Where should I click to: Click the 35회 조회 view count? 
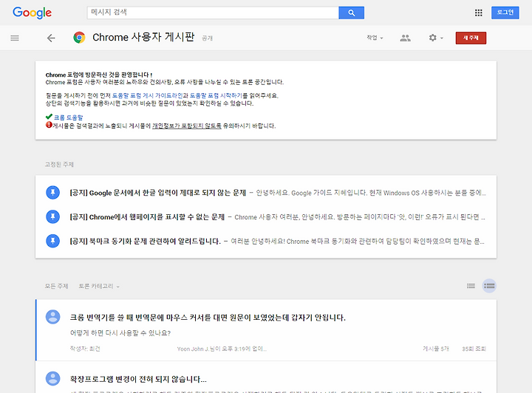(474, 349)
